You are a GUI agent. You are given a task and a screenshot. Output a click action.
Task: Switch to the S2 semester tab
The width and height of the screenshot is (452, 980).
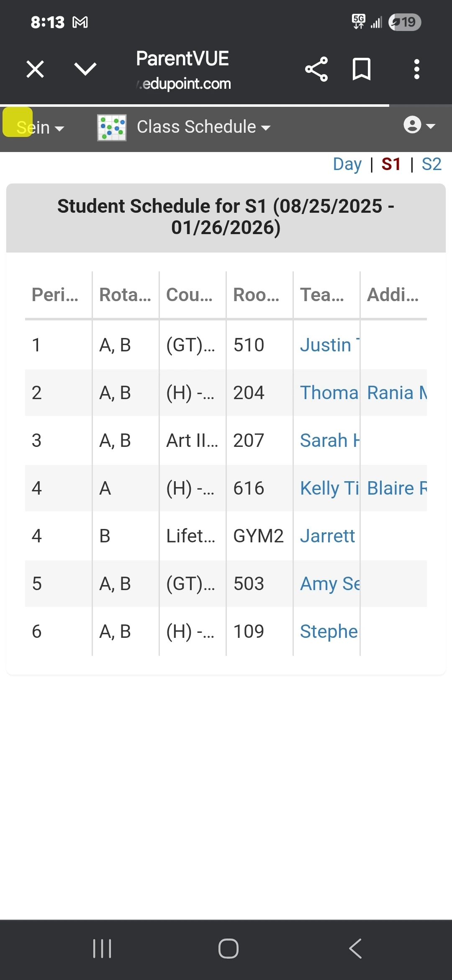point(431,164)
